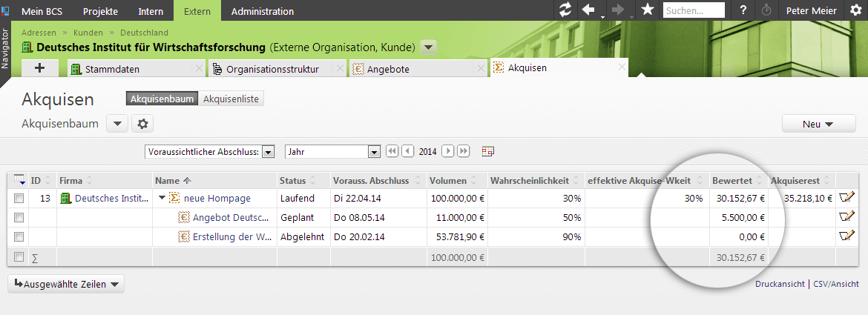This screenshot has height=315, width=868.
Task: Click the Neu button
Action: (x=818, y=124)
